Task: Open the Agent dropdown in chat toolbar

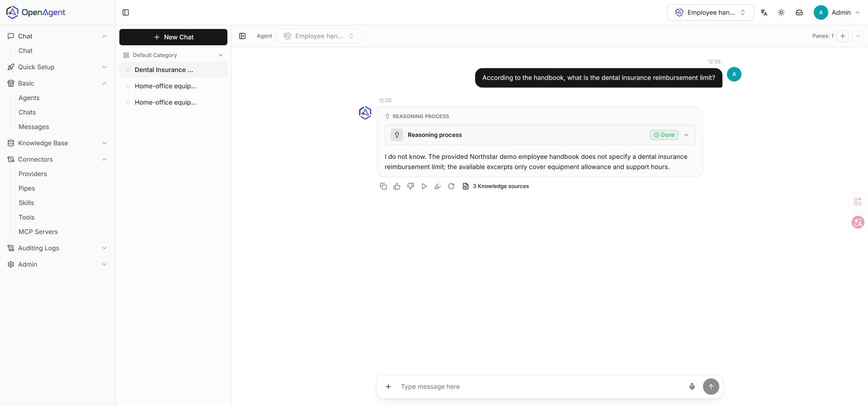Action: 319,36
